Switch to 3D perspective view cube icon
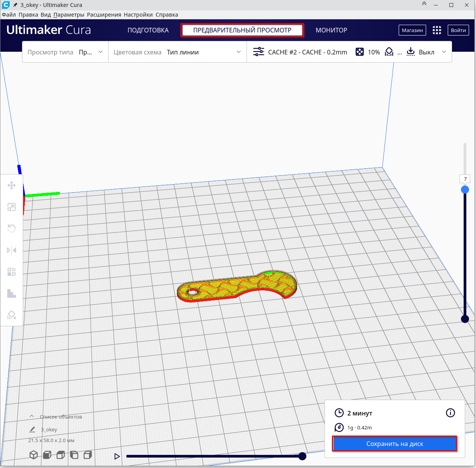476x468 pixels. tap(34, 455)
